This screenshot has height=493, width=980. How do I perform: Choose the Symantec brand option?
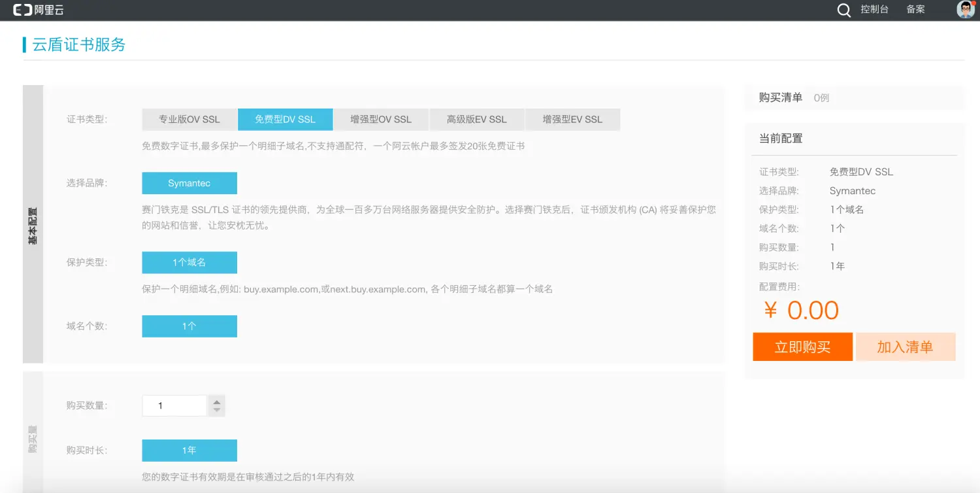click(x=189, y=183)
